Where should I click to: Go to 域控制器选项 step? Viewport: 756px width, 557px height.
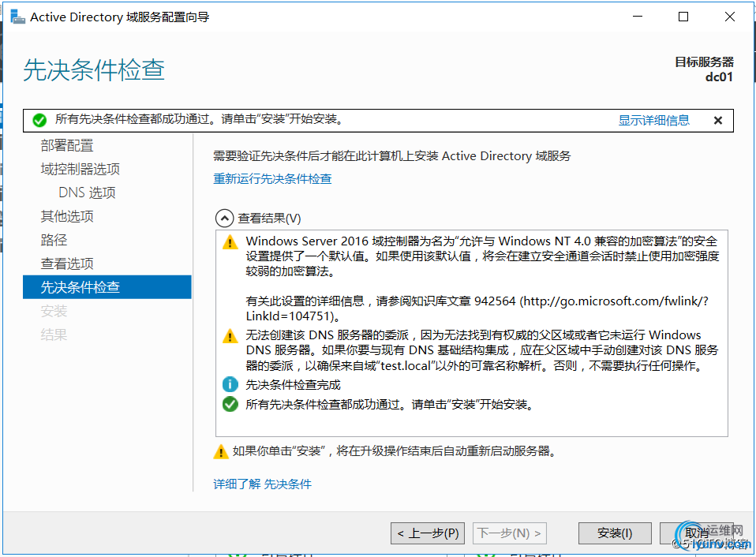pos(80,169)
